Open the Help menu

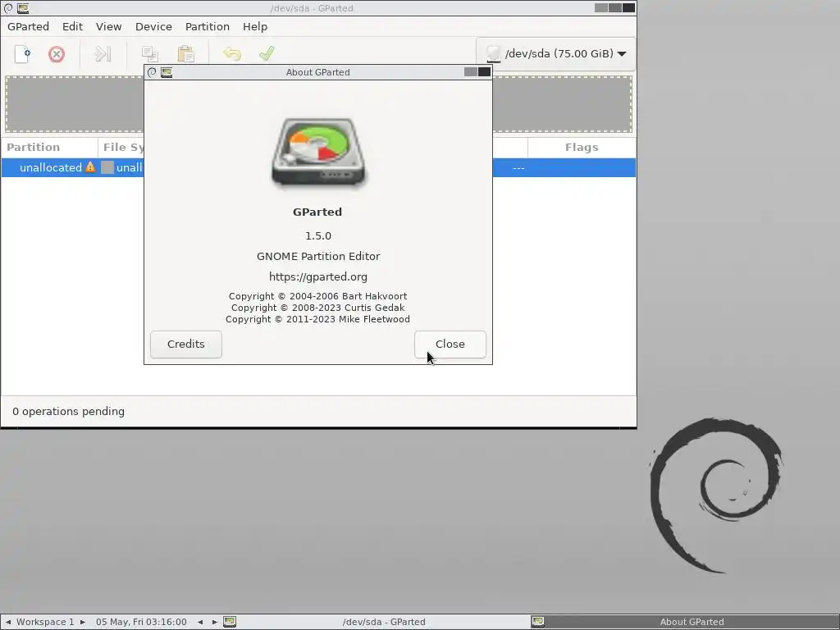coord(255,26)
